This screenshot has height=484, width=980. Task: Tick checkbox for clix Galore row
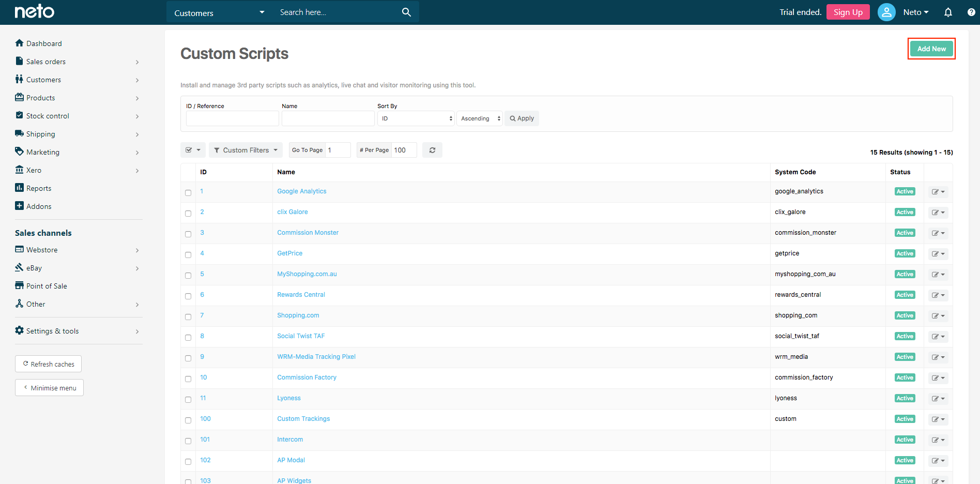188,214
